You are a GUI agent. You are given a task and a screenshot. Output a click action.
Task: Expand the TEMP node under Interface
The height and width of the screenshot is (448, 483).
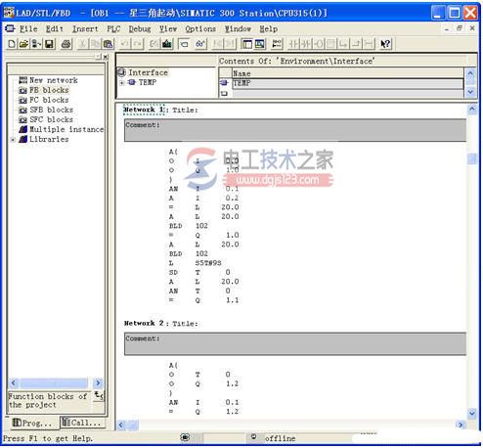click(121, 83)
